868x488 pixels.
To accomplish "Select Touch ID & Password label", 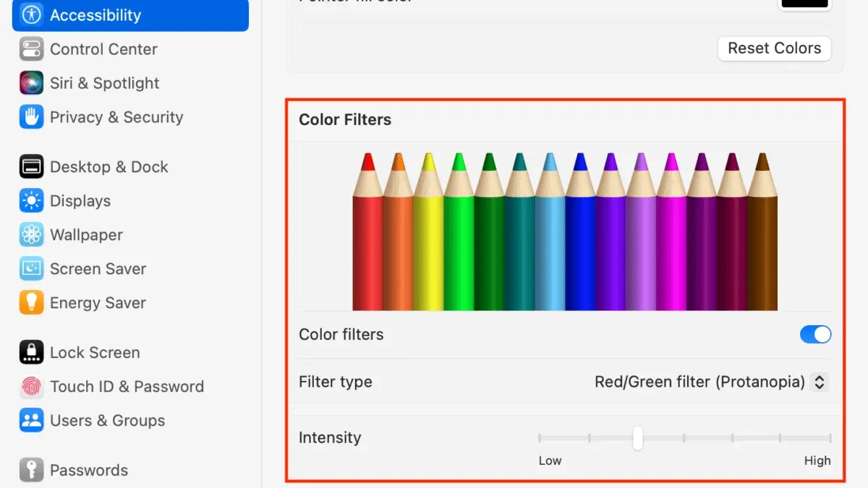I will coord(127,387).
